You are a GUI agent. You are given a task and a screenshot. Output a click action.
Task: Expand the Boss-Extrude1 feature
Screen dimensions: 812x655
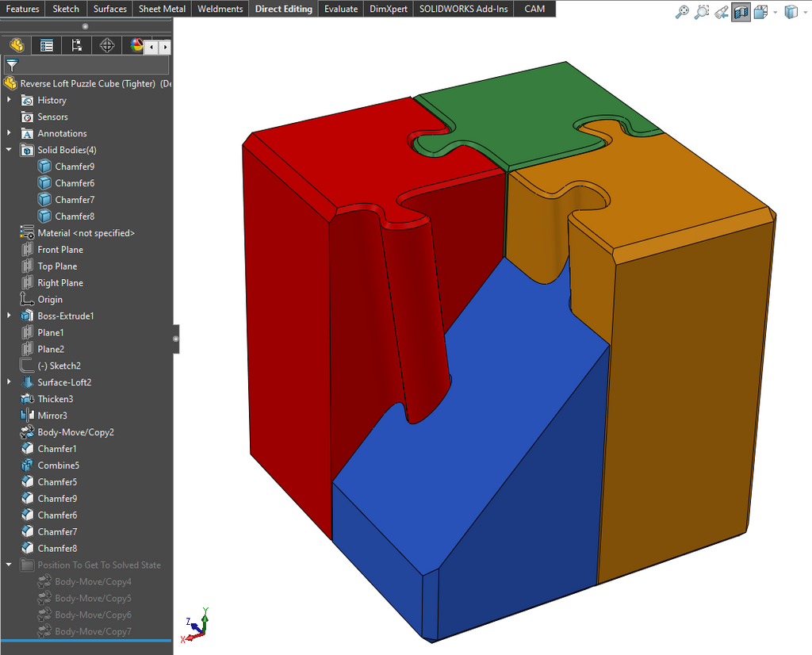click(x=9, y=316)
